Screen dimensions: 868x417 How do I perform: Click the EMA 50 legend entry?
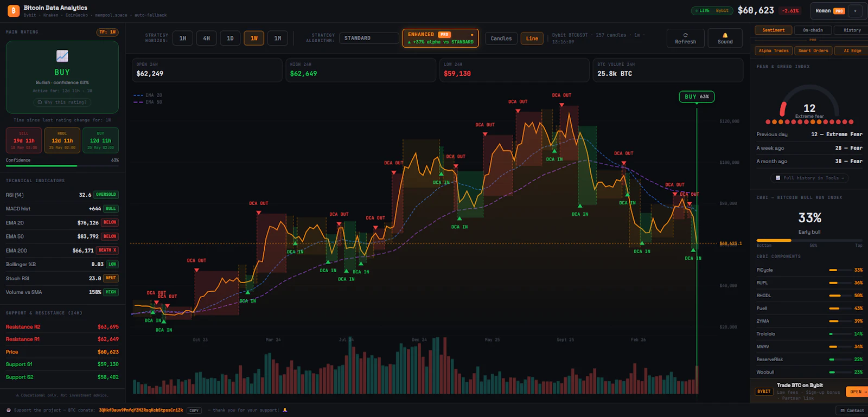coord(148,102)
